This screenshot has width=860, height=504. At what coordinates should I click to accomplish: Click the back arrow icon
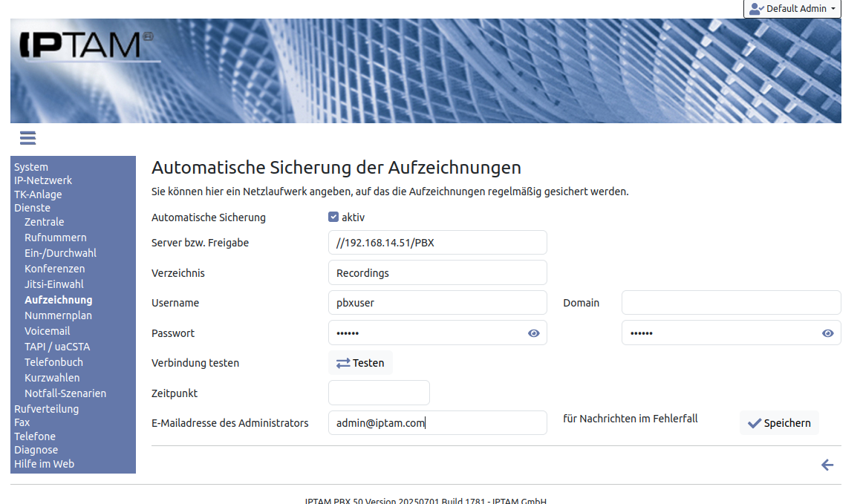click(827, 465)
